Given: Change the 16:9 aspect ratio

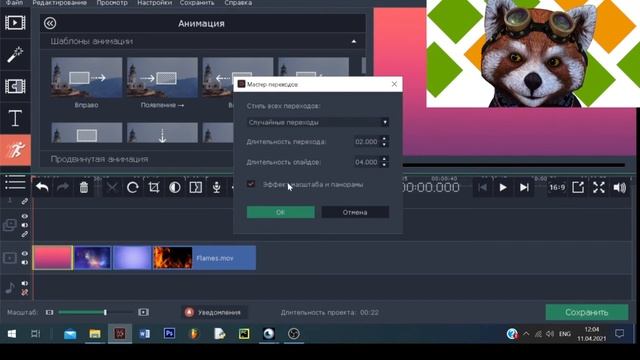Looking at the screenshot, I should 557,187.
